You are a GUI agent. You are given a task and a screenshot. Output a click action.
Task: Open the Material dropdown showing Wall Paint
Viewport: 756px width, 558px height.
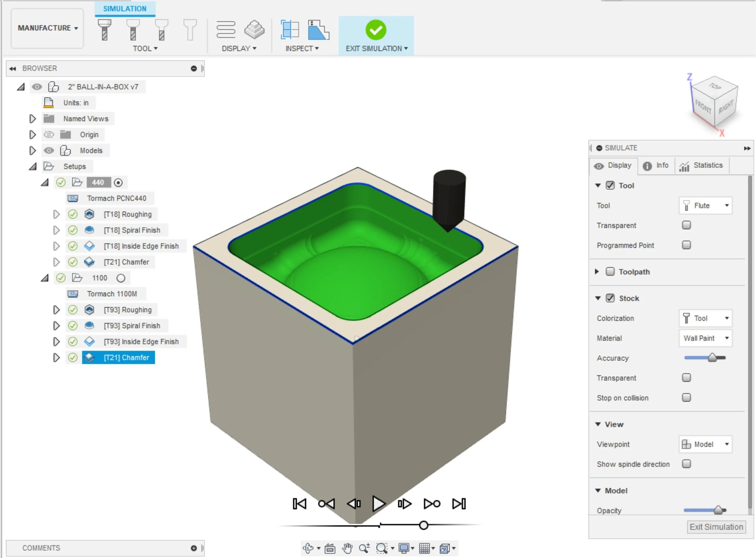(705, 338)
